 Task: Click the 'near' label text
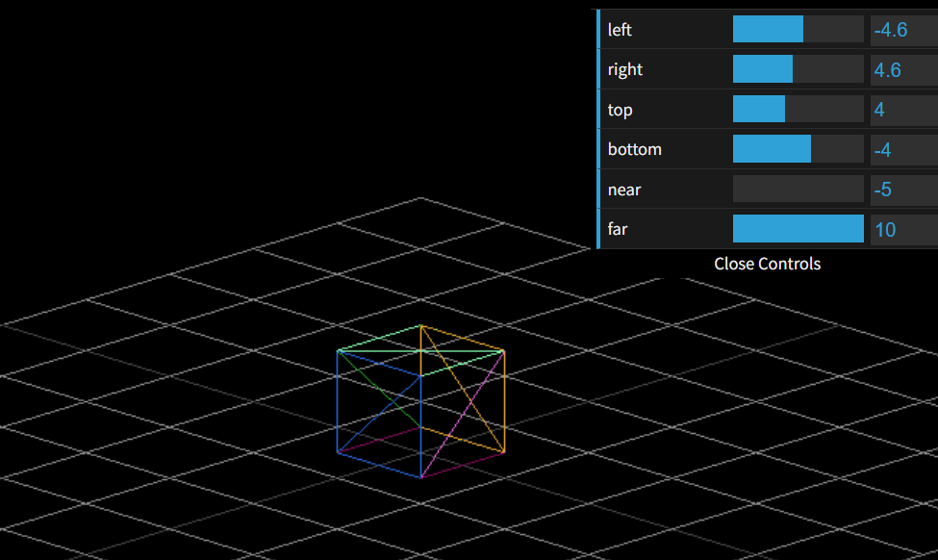[x=624, y=190]
